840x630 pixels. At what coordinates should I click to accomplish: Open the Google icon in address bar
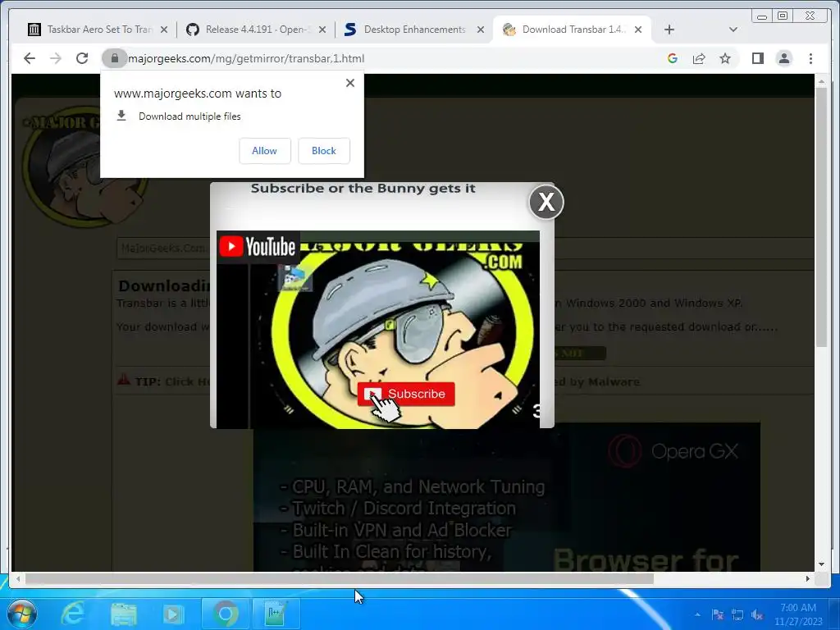tap(673, 58)
